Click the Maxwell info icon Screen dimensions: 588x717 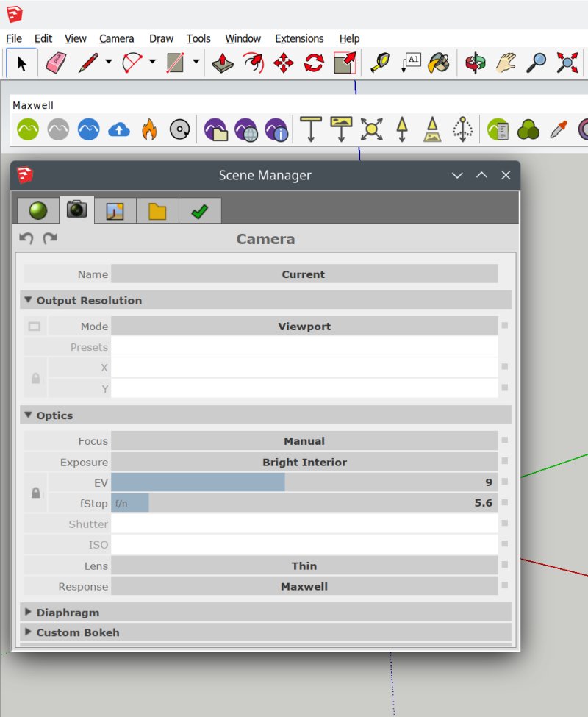tap(276, 129)
